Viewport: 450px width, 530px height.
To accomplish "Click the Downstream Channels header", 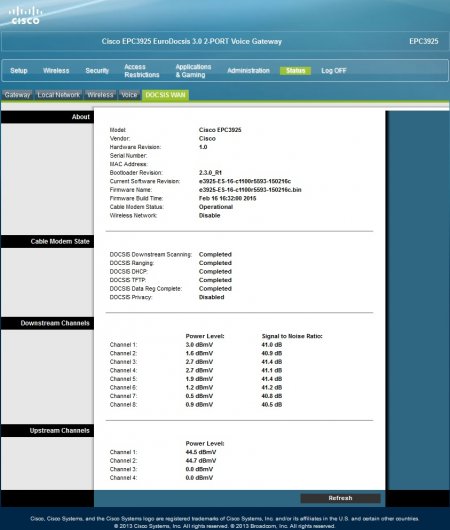I will 47,323.
